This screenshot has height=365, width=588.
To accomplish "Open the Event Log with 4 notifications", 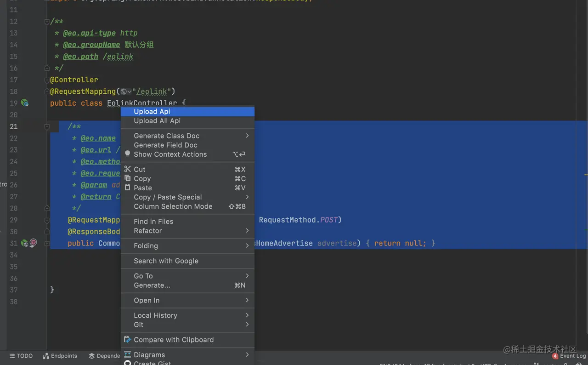I will coord(569,356).
